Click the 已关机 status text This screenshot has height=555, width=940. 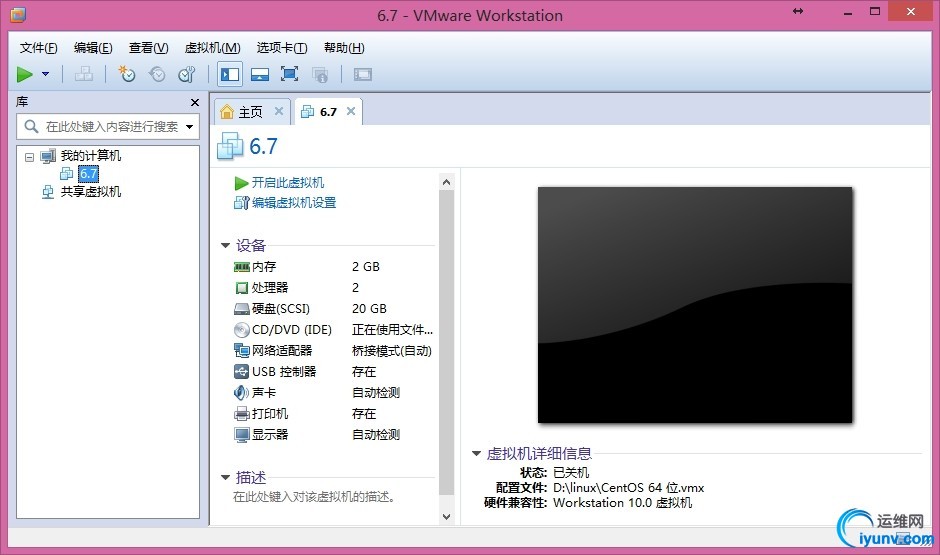click(x=571, y=473)
